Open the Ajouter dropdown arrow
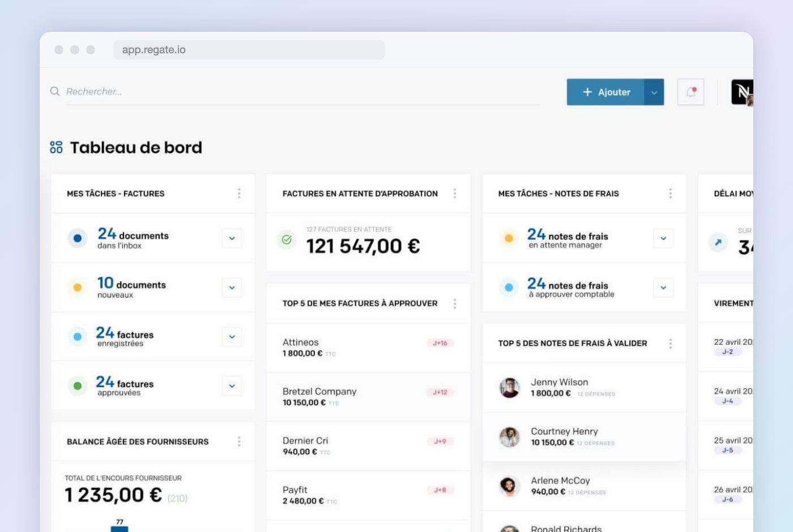The height and width of the screenshot is (532, 793). 654,92
